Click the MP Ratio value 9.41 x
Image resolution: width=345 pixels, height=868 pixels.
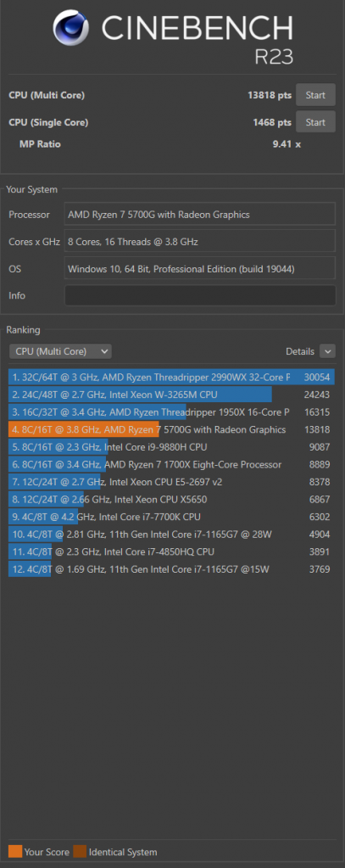click(287, 144)
